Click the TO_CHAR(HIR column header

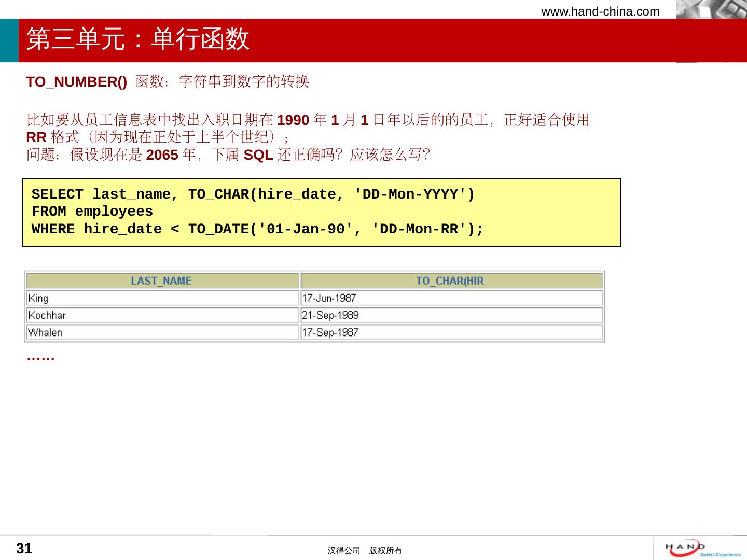451,281
